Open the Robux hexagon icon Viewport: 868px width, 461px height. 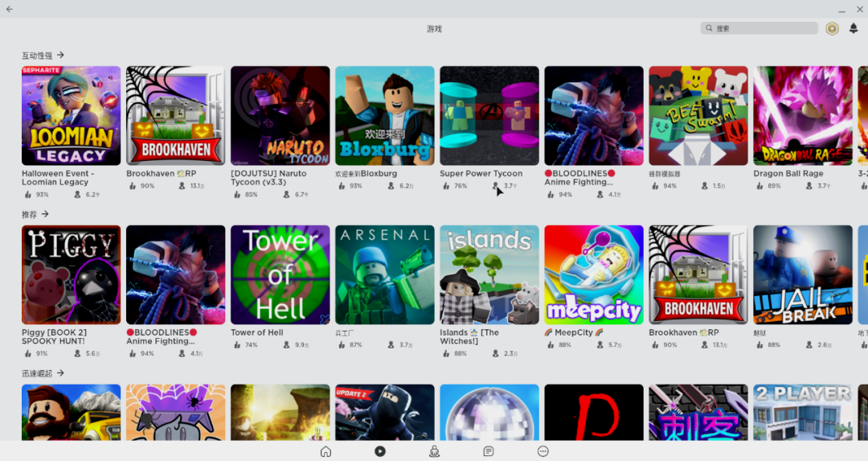coord(832,28)
